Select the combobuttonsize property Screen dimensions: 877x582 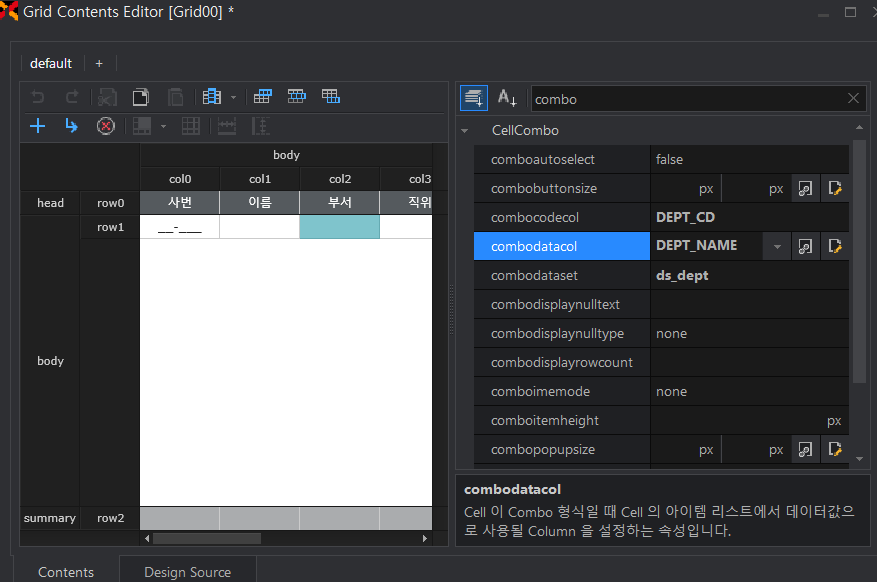tap(562, 188)
